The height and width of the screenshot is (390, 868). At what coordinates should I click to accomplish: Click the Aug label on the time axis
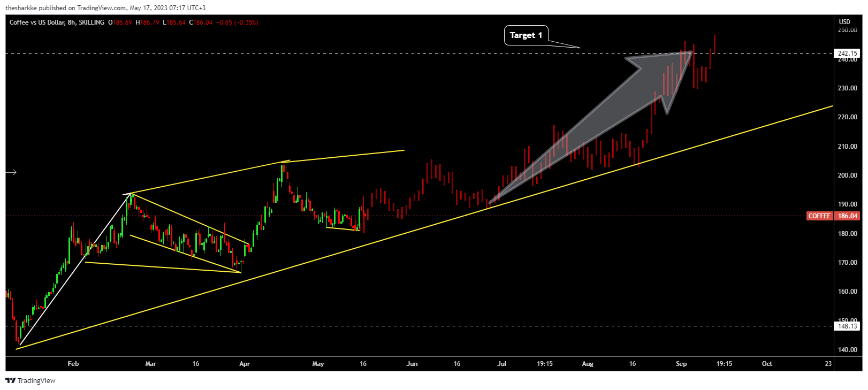(588, 364)
